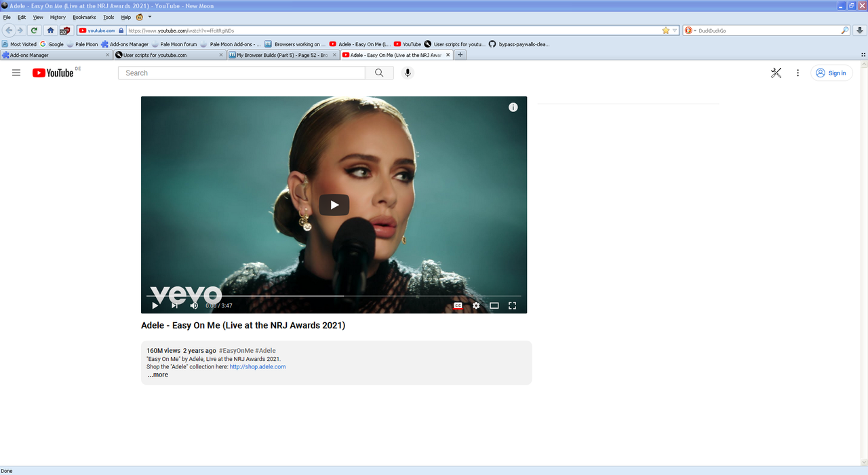Open the Edit menu
The image size is (868, 475).
point(22,17)
